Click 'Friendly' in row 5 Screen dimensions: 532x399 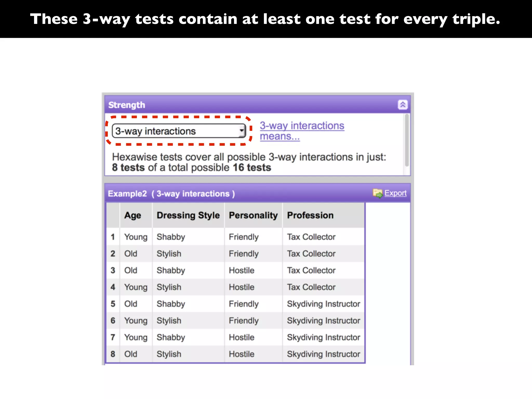point(244,304)
